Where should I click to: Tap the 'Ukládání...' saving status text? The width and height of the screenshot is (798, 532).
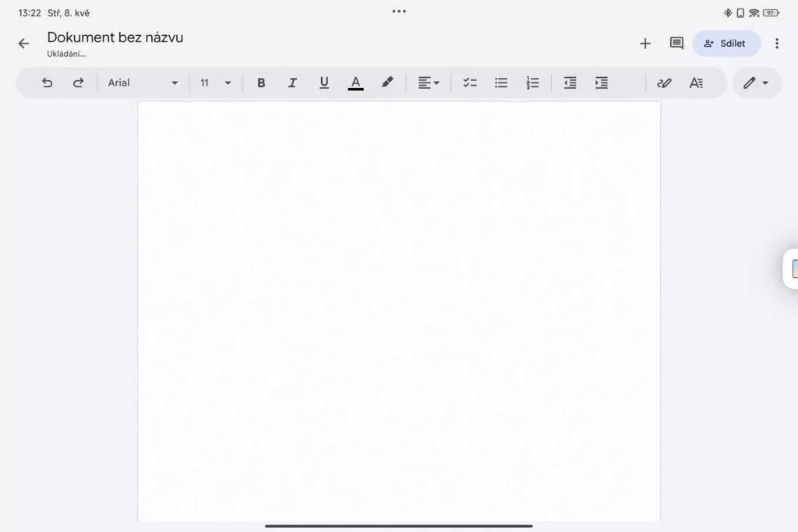66,54
